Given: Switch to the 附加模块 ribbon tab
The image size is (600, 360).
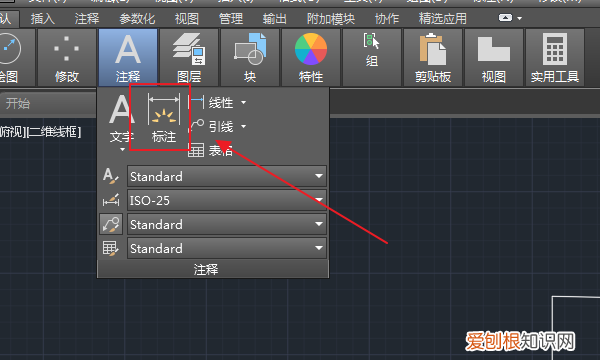Looking at the screenshot, I should coord(331,18).
